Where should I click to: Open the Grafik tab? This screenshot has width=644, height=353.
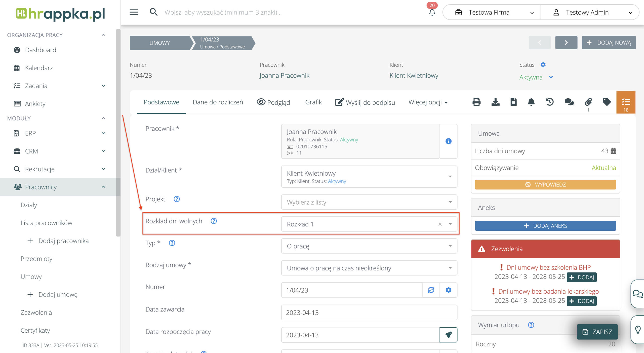(x=313, y=102)
